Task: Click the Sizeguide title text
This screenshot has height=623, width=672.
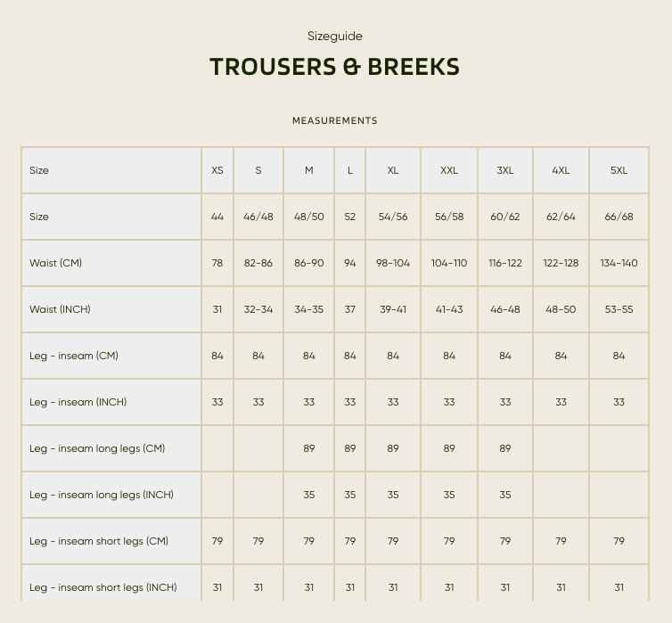Action: coord(335,36)
